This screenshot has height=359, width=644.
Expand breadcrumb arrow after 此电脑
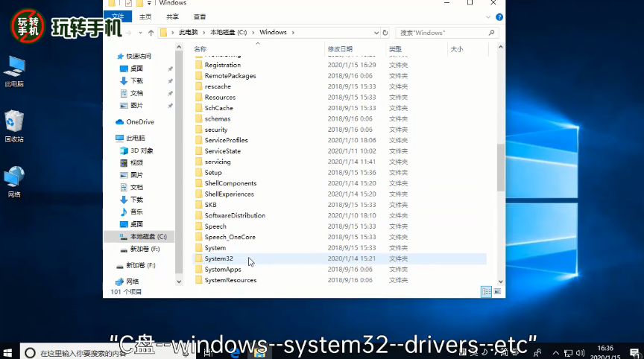pyautogui.click(x=203, y=33)
